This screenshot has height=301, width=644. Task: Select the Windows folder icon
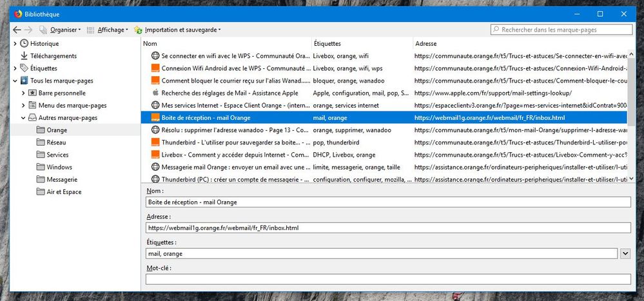[x=40, y=167]
